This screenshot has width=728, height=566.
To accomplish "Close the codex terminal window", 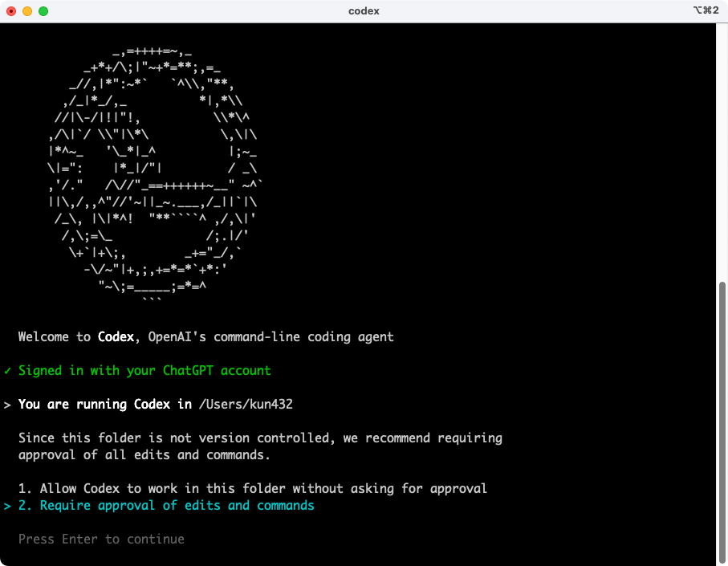I will (x=11, y=11).
